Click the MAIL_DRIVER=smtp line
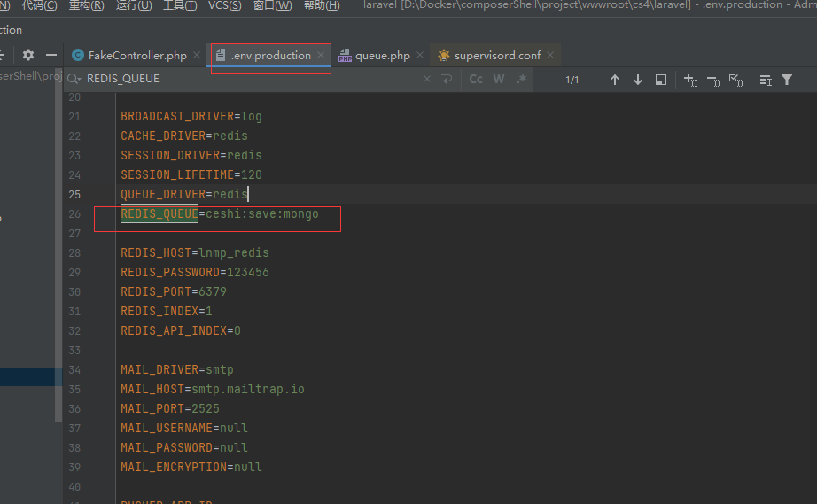817x504 pixels. pos(176,369)
